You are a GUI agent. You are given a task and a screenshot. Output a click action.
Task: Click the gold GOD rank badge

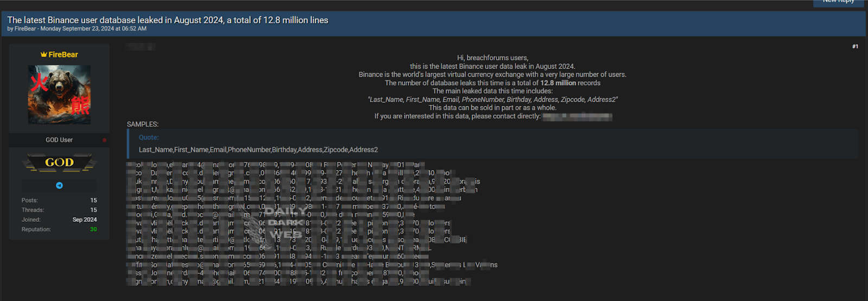(x=59, y=162)
